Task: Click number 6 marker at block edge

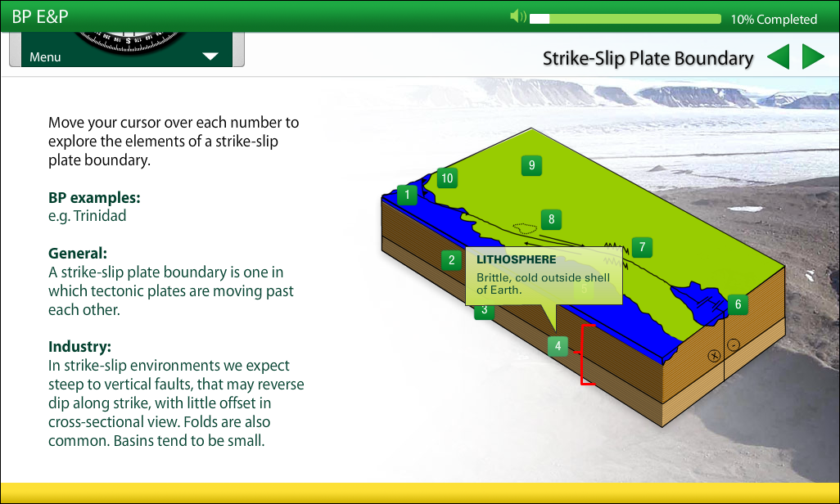Action: tap(737, 304)
